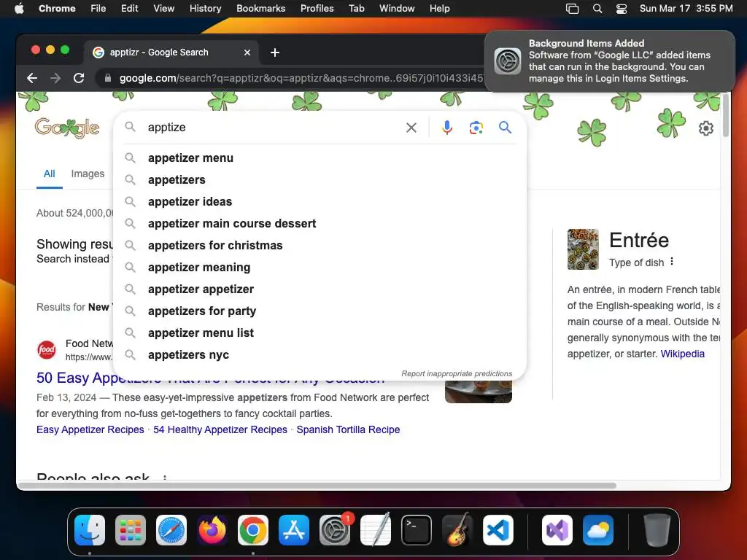Open the Apple menu
The height and width of the screenshot is (560, 747).
(x=19, y=8)
